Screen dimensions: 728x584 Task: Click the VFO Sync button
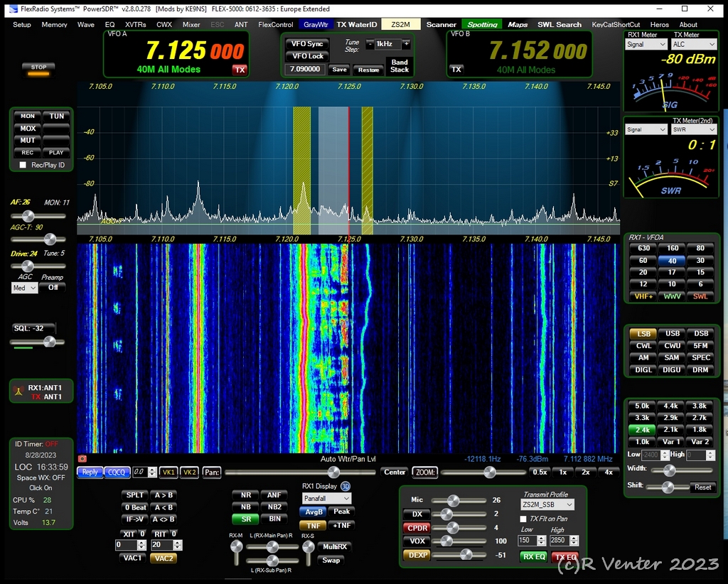pyautogui.click(x=307, y=44)
